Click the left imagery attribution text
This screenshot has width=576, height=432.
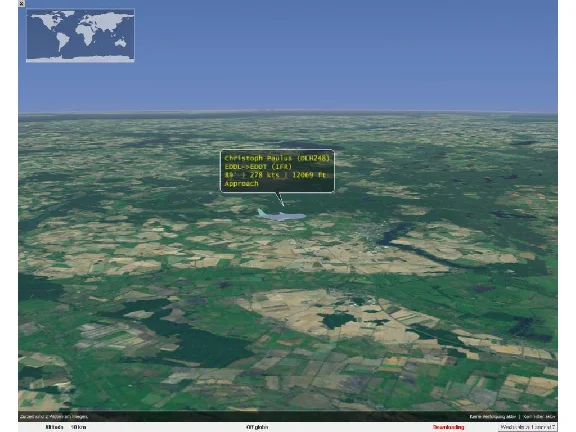(54, 417)
